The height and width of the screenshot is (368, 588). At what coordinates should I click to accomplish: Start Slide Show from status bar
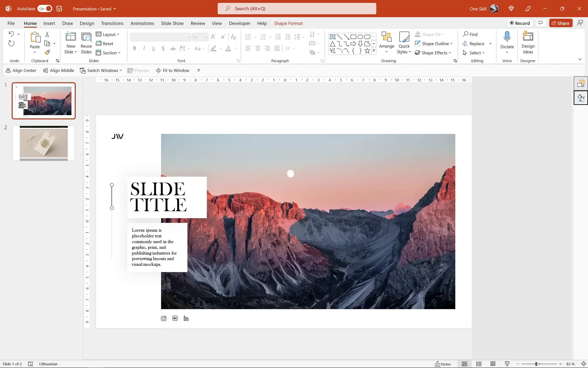(507, 364)
